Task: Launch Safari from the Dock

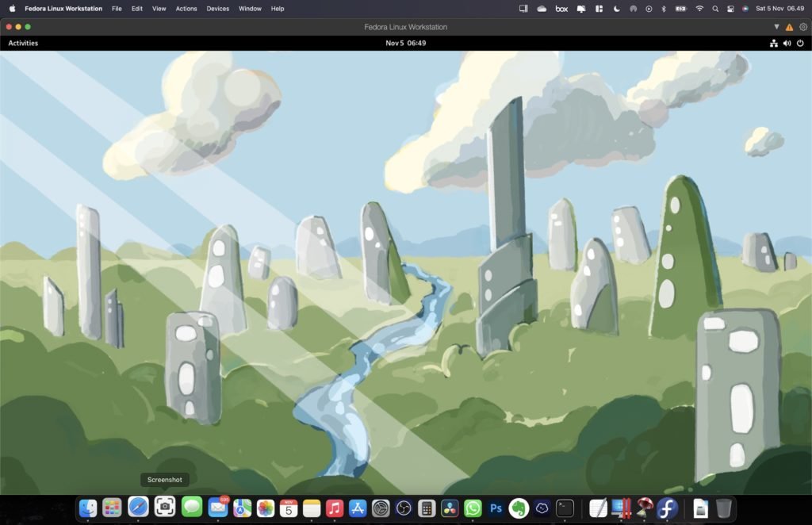Action: (138, 507)
